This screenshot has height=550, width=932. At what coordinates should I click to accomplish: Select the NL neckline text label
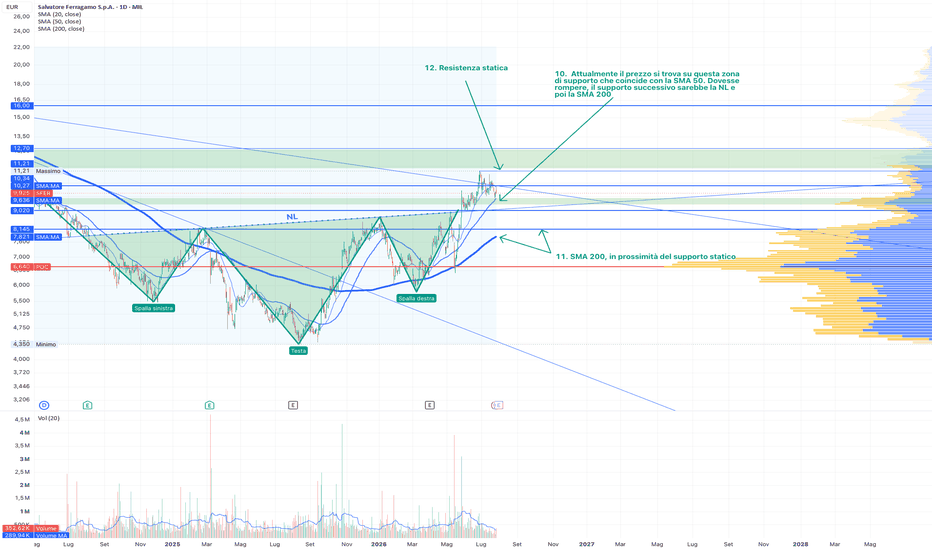(292, 216)
